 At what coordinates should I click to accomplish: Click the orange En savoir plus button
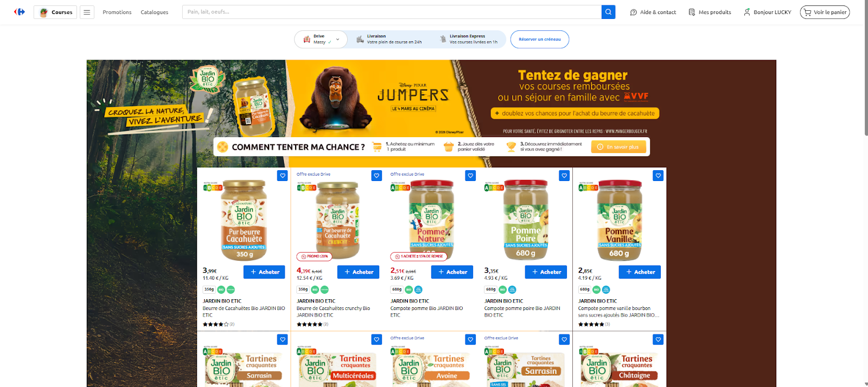pos(618,147)
